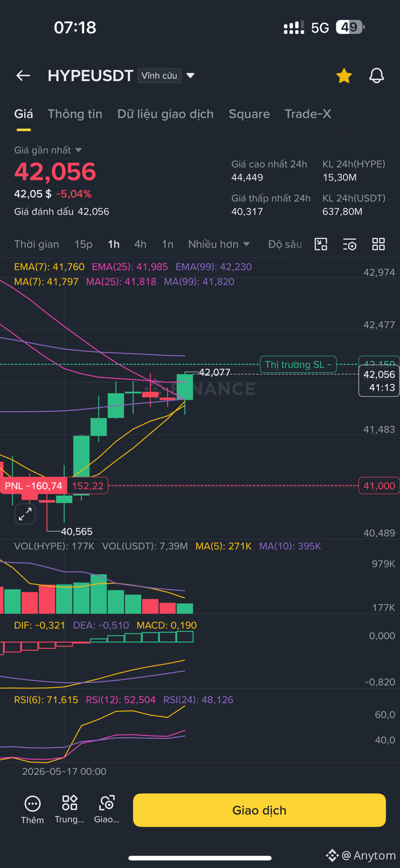Select the Vĩnh cửu contract label
The height and width of the screenshot is (868, 400).
click(x=159, y=75)
